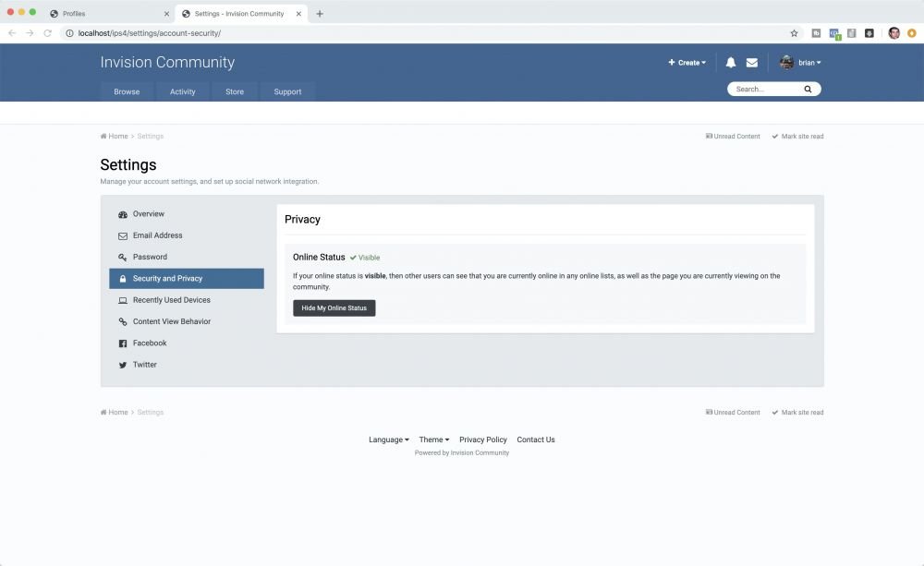Open Twitter integration settings
The image size is (924, 566).
(187, 365)
